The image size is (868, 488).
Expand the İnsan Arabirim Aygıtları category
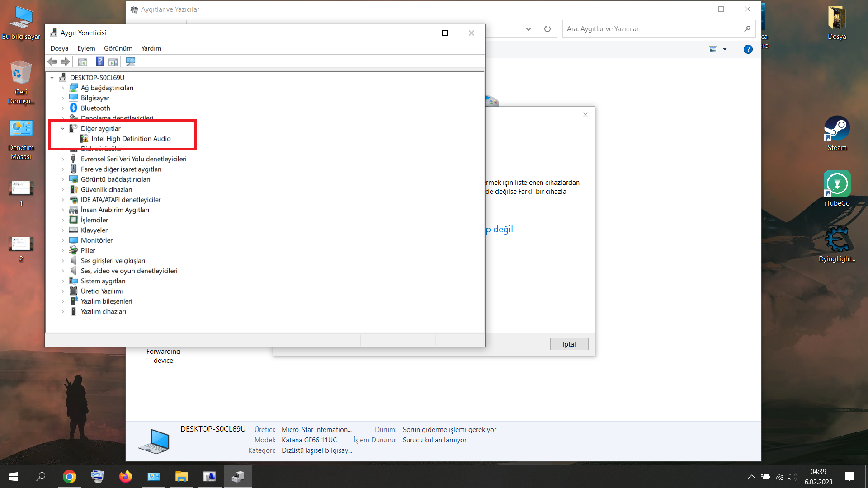point(63,210)
